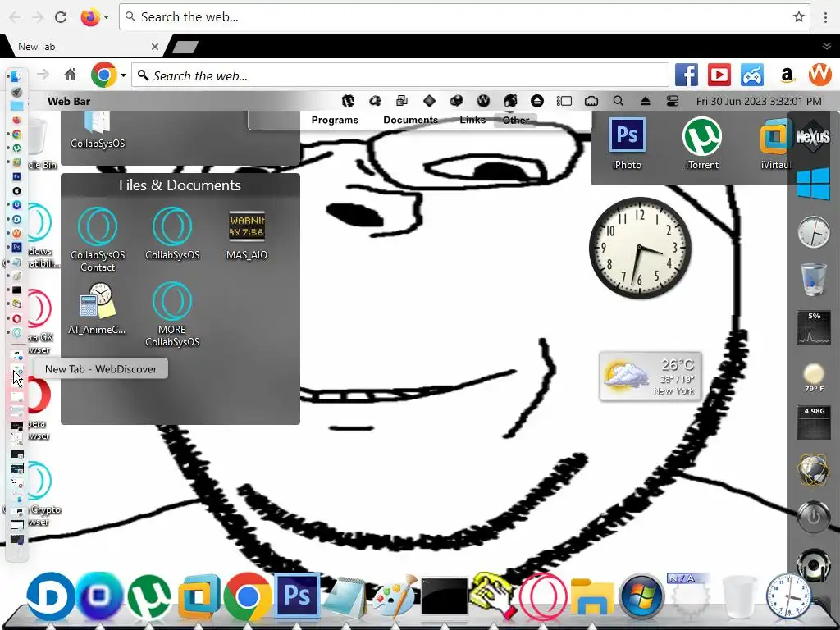Open the AT_AnimeC... file
840x630 pixels.
coord(97,309)
